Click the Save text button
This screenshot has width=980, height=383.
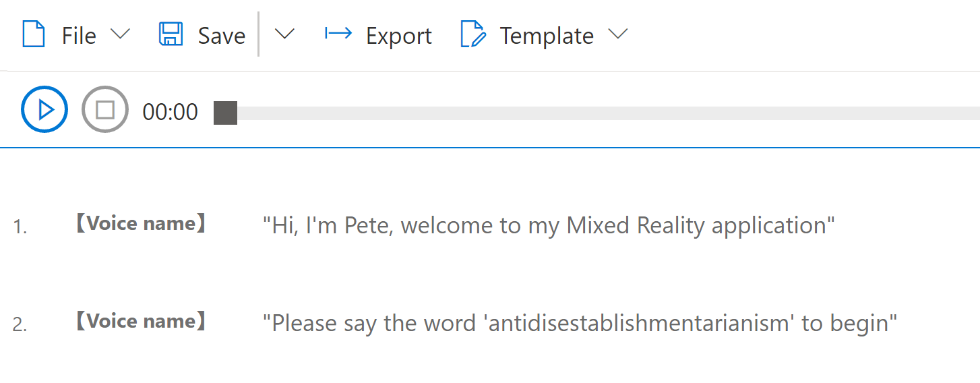click(x=222, y=36)
